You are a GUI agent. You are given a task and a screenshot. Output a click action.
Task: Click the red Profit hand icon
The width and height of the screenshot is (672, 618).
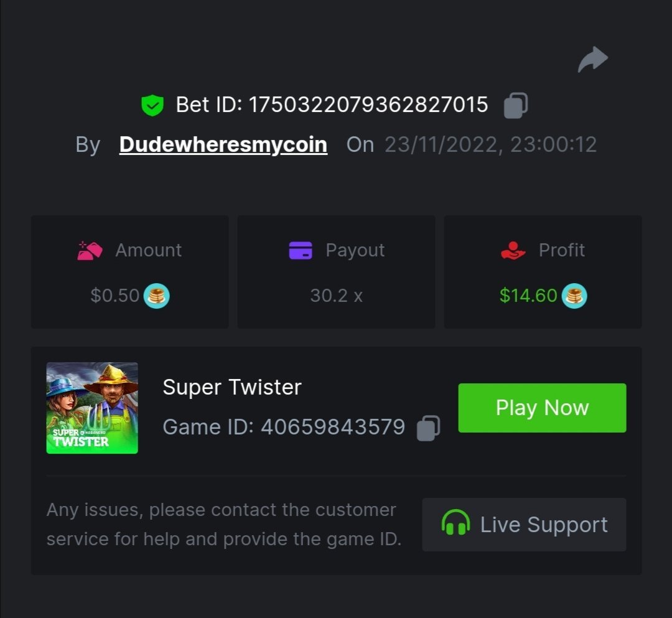(513, 250)
